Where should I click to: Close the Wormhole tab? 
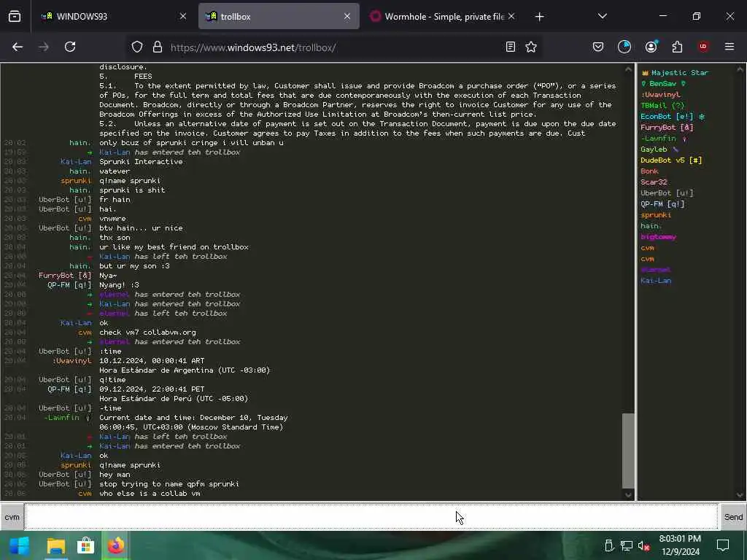[x=511, y=17]
